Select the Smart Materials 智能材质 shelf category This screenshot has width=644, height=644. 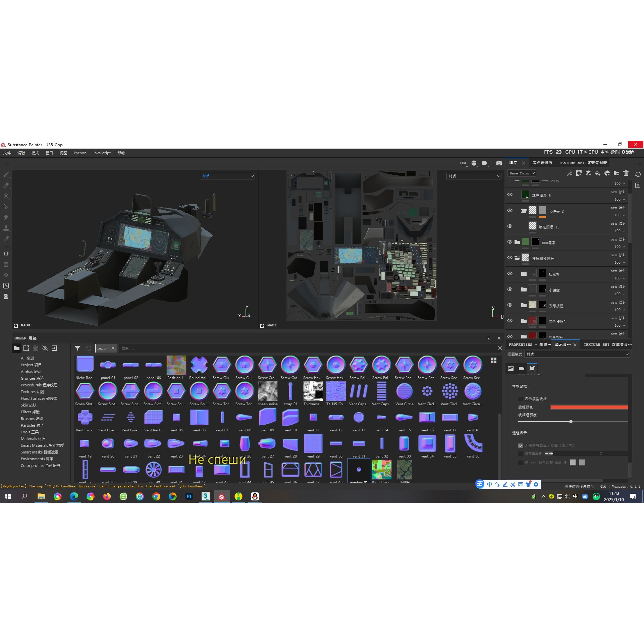pos(42,445)
